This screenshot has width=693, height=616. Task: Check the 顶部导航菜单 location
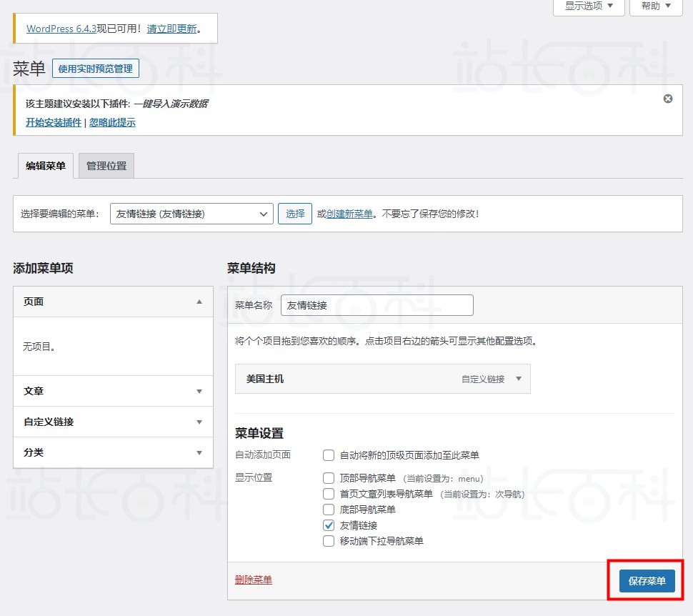[329, 478]
